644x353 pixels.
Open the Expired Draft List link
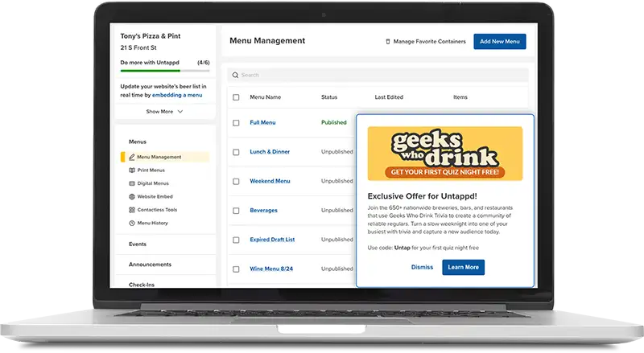[x=272, y=240]
